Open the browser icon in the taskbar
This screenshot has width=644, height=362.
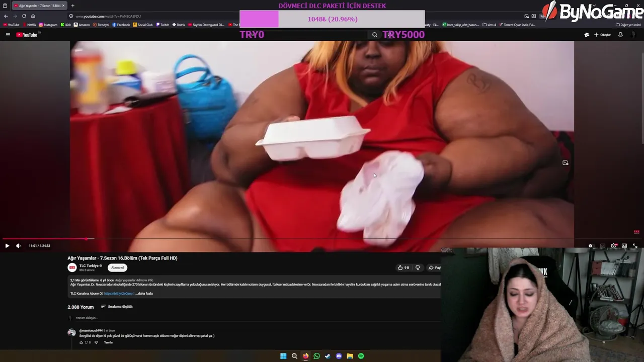pyautogui.click(x=305, y=356)
